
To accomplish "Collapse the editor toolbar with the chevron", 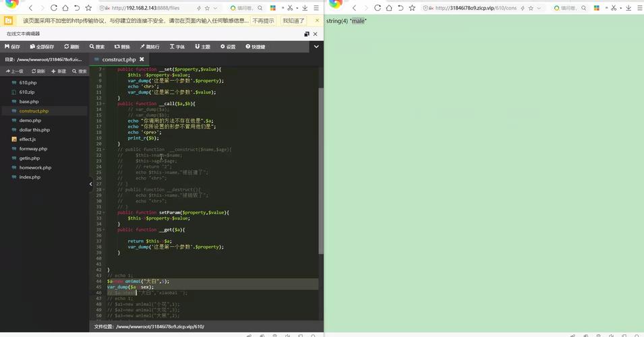I will (x=316, y=47).
